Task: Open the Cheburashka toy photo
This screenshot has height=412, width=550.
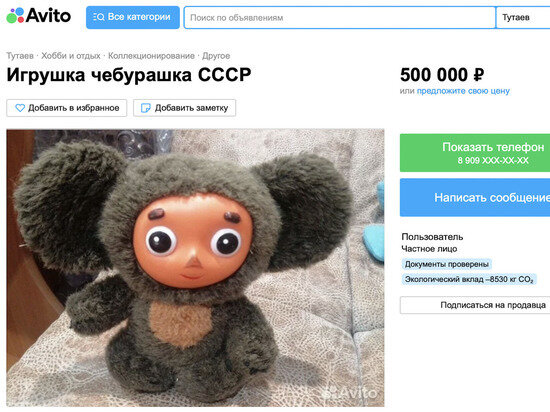Action: (x=195, y=268)
